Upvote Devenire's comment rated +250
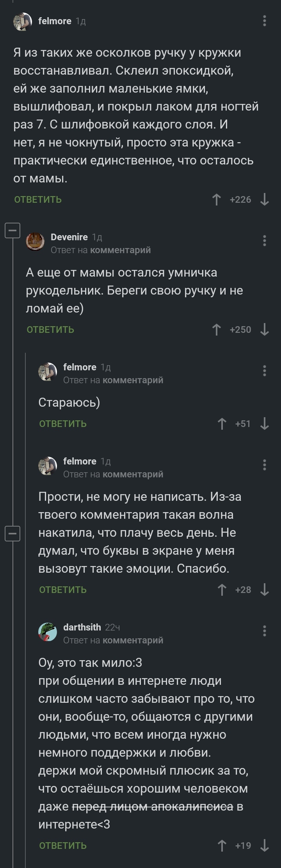 click(x=216, y=330)
